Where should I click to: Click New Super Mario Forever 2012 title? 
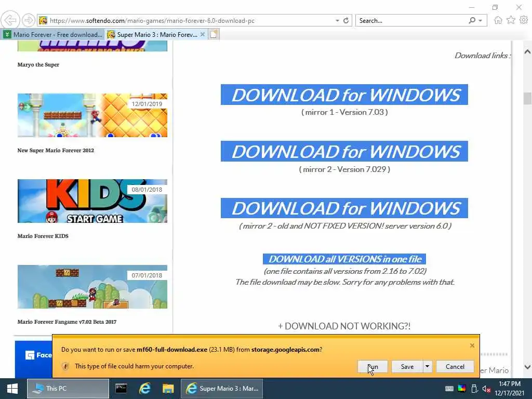point(56,150)
